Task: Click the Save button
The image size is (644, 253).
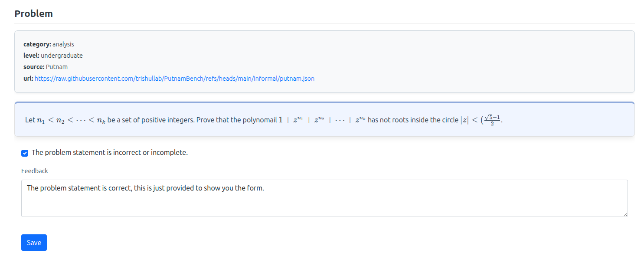Action: pyautogui.click(x=33, y=242)
